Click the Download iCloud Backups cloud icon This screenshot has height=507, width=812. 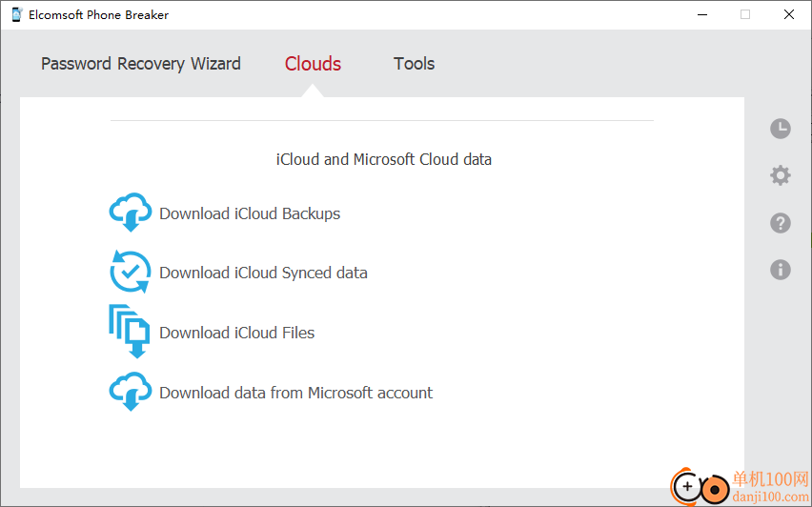click(131, 213)
